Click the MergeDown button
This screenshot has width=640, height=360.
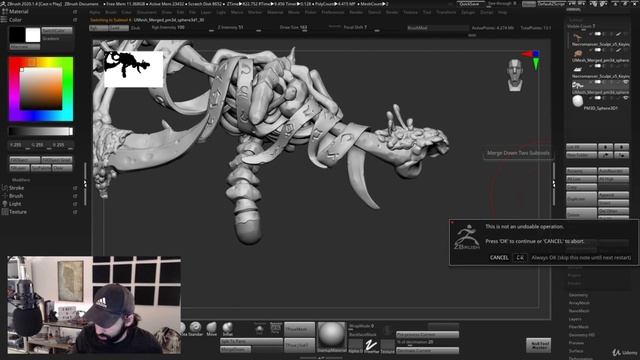point(236,349)
